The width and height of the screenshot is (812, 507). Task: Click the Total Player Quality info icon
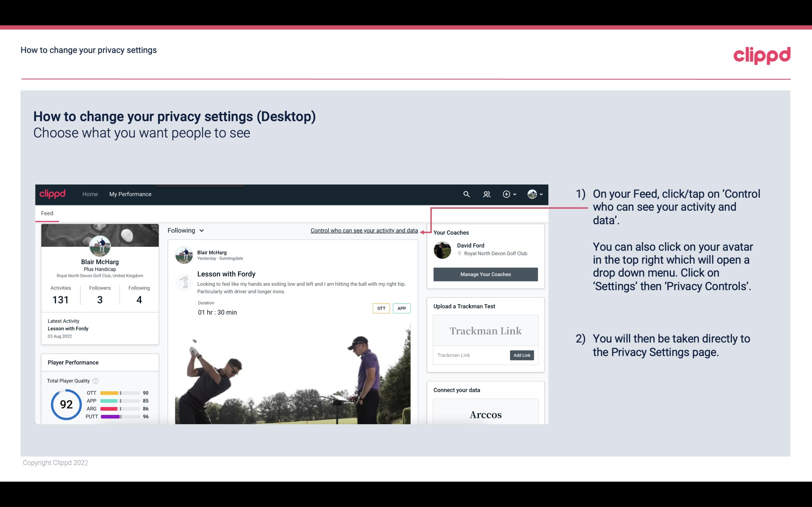click(95, 380)
